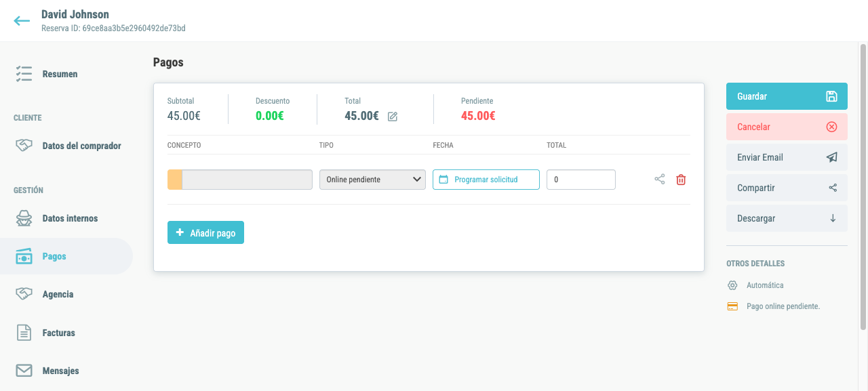Click the Facturas document icon
The width and height of the screenshot is (868, 391).
[x=24, y=333]
